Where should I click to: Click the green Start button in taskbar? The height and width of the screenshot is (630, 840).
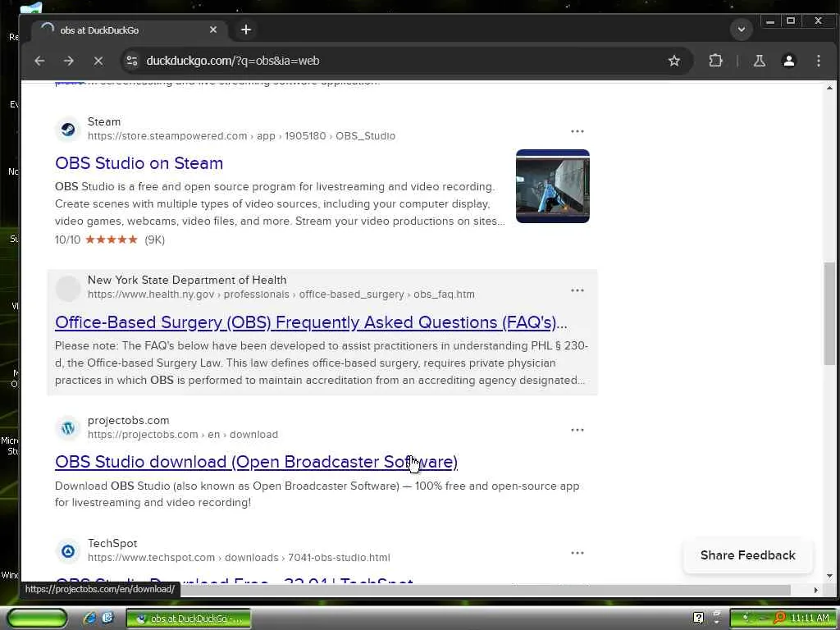coord(37,619)
